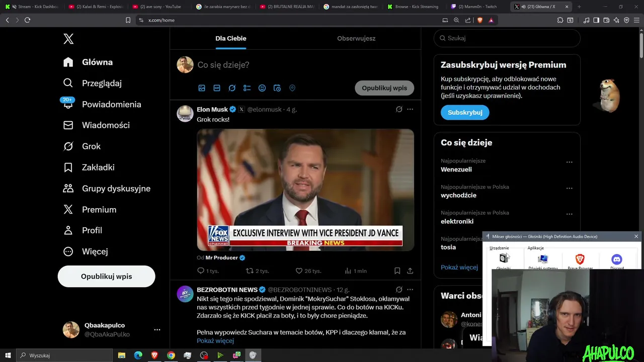Screen dimensions: 644x362
Task: Schedule the post with the calendar icon
Action: pos(277,88)
